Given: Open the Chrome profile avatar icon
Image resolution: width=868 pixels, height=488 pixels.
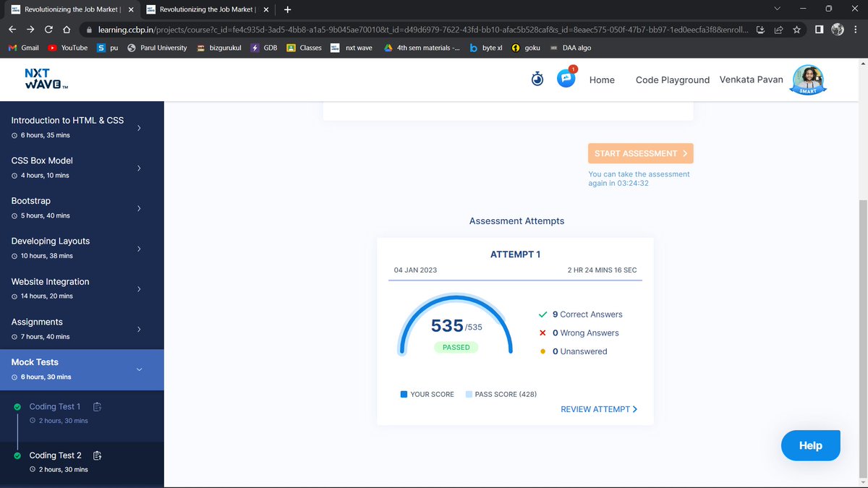Looking at the screenshot, I should (838, 30).
